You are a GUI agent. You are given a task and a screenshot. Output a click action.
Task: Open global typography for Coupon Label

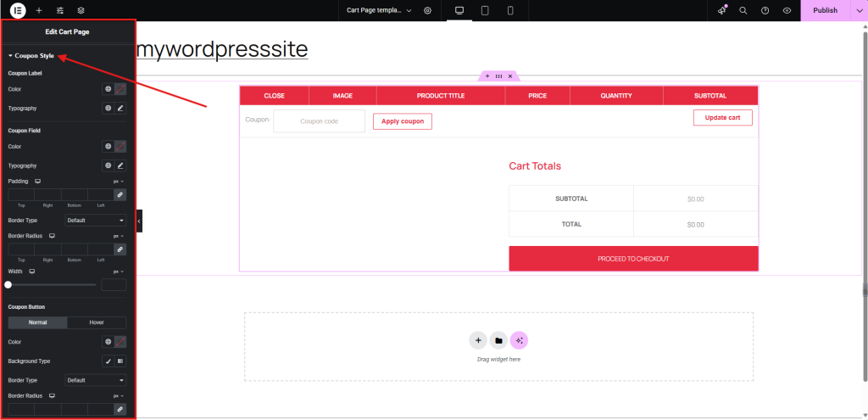tap(108, 108)
